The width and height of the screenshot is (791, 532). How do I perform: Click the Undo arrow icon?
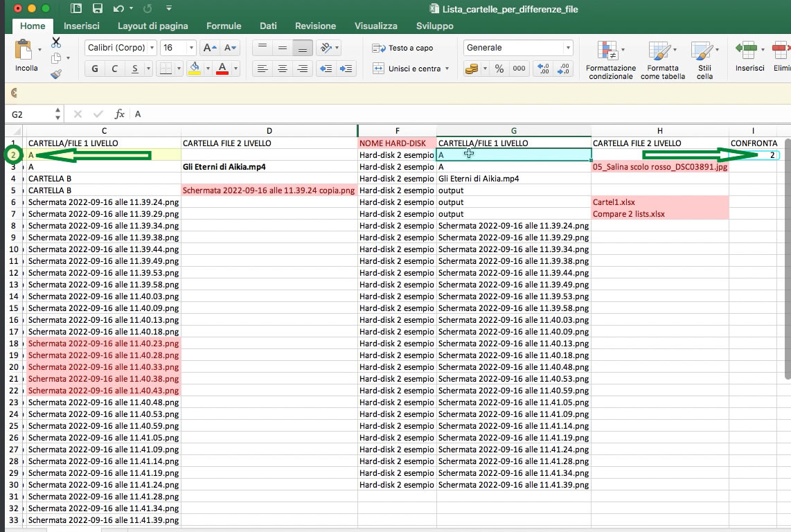point(118,8)
